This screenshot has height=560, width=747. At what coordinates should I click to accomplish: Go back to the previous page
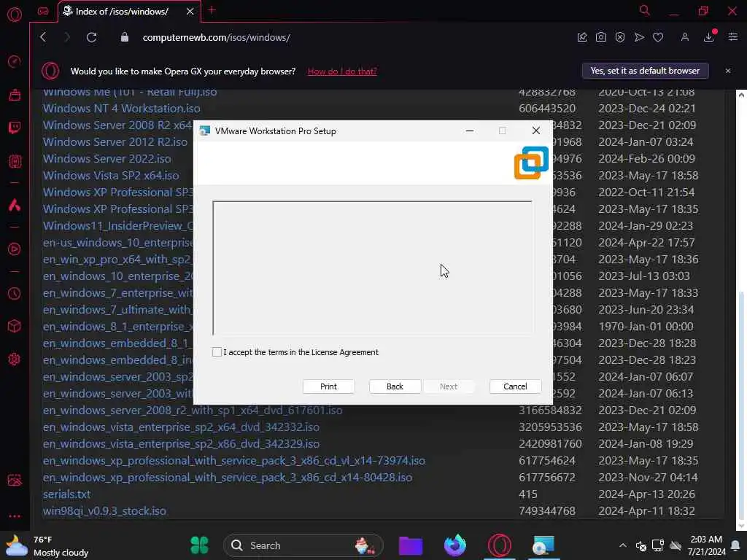(x=43, y=37)
